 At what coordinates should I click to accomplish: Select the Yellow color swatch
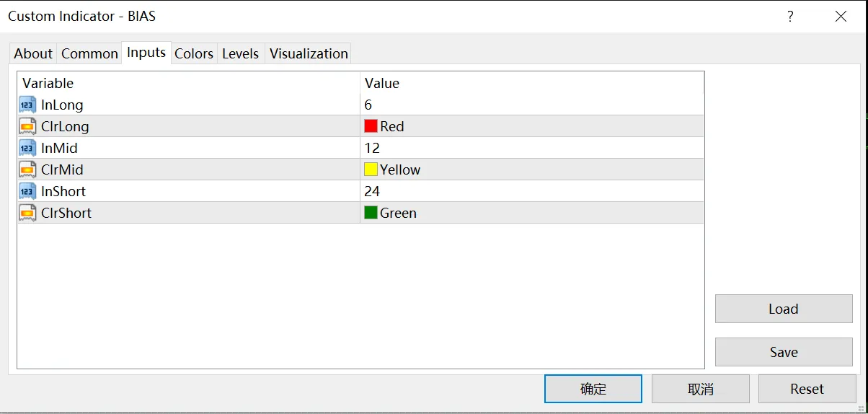[x=371, y=169]
